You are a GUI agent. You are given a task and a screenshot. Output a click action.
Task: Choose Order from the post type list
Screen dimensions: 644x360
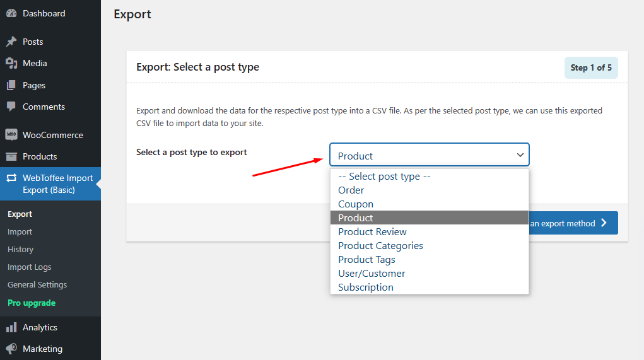(429, 190)
